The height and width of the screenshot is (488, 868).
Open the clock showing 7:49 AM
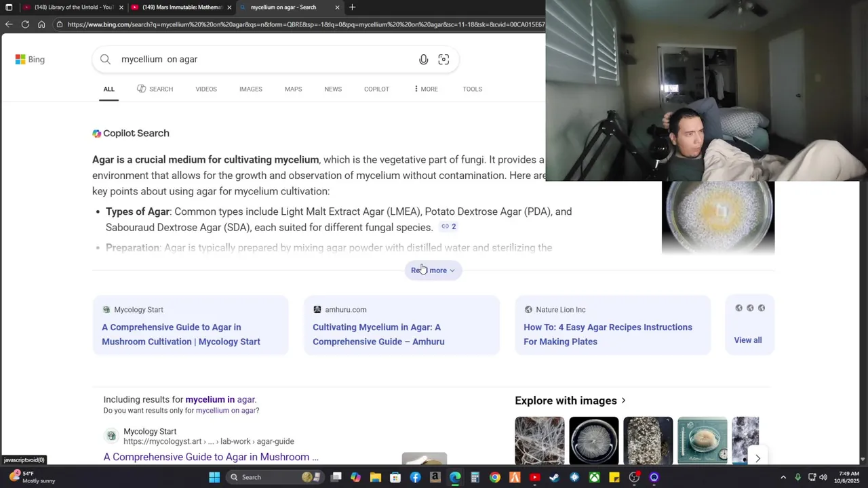click(848, 477)
